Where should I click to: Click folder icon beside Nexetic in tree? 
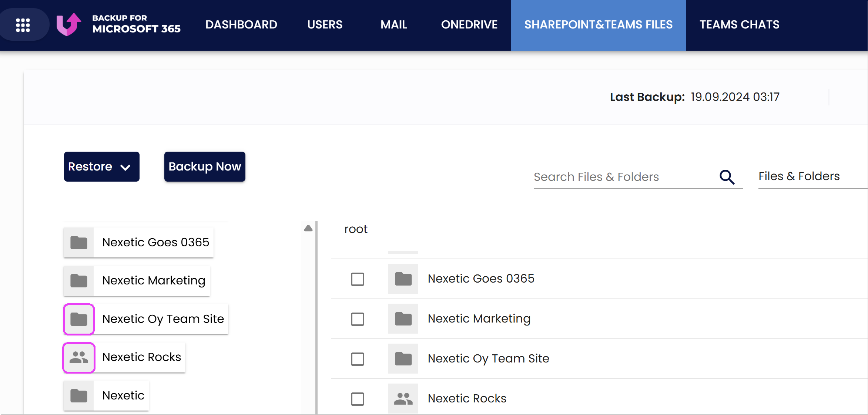point(79,396)
